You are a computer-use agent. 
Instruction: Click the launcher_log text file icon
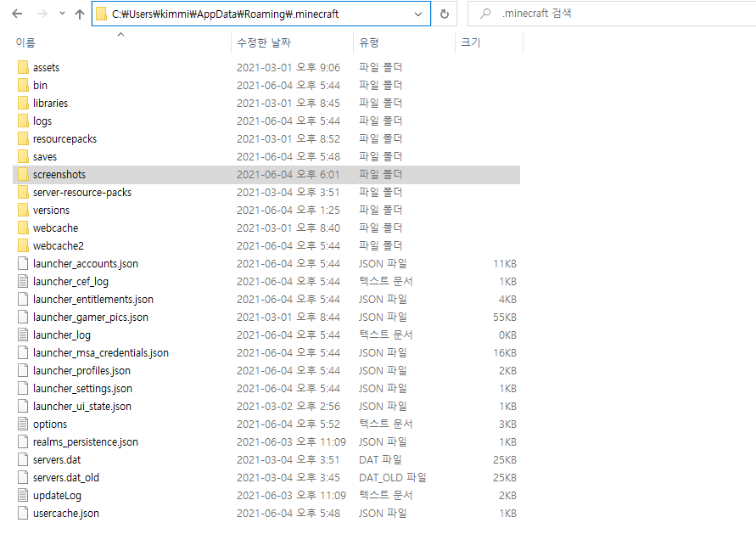coord(23,335)
